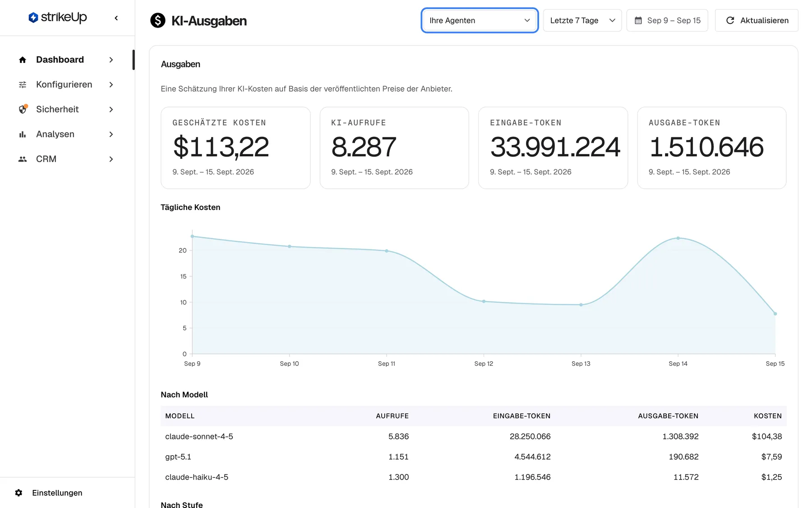Click the Aktualisieren button
Viewport: 812px width, 508px height.
pos(757,20)
